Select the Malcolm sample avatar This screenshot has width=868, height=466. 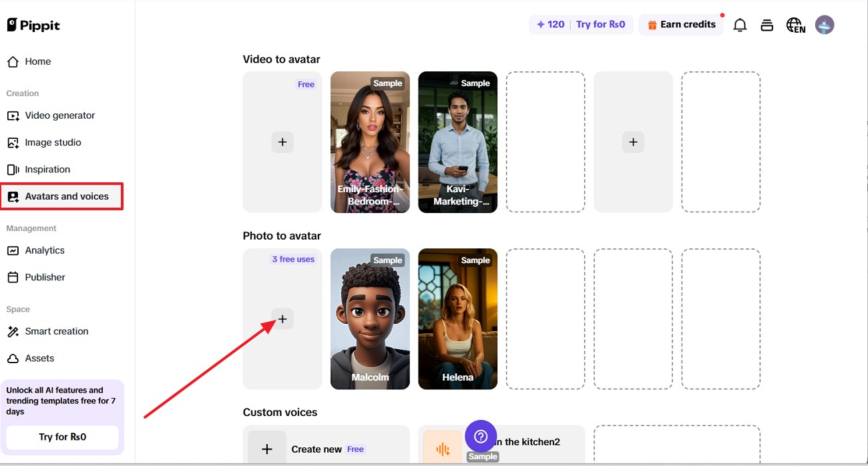[370, 319]
